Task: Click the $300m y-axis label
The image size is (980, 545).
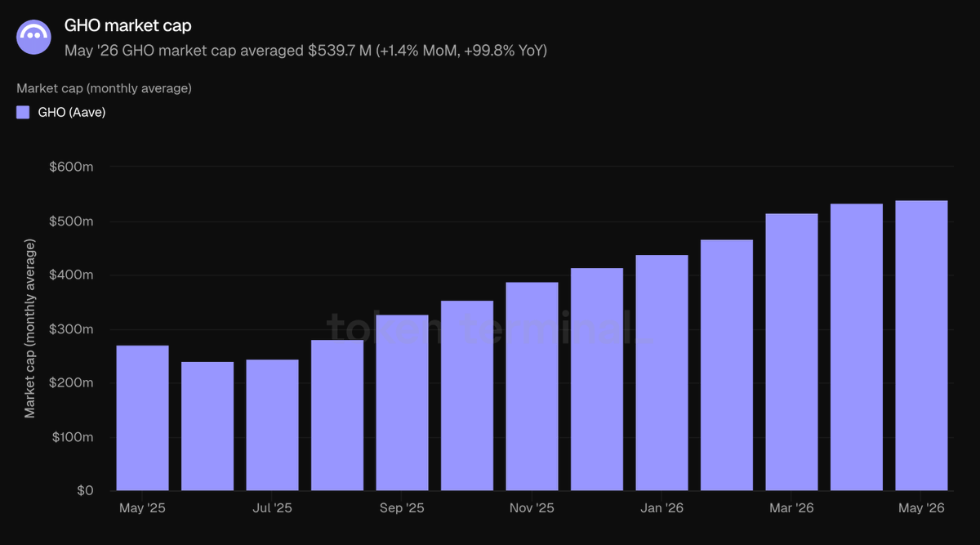Action: (72, 329)
